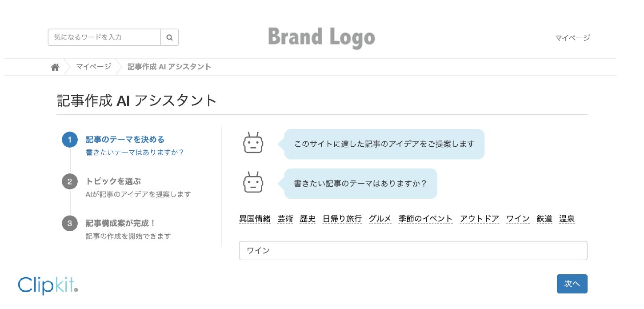Click the step 3 circle icon
The height and width of the screenshot is (309, 644).
70,223
